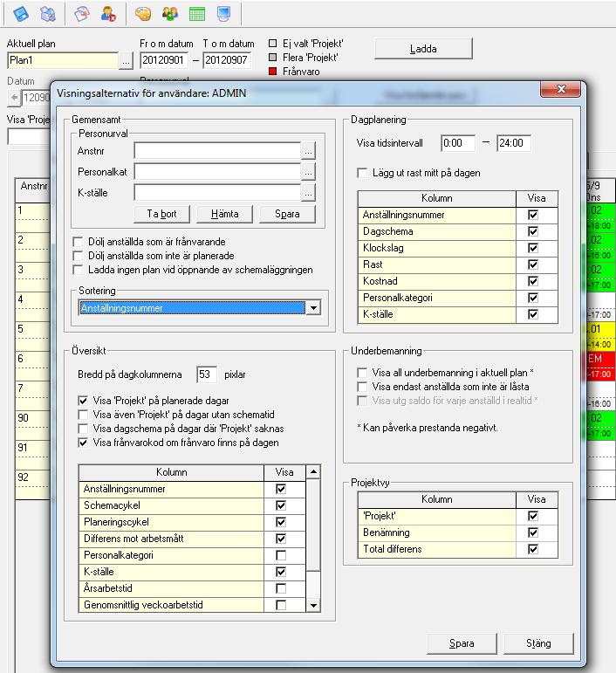The width and height of the screenshot is (616, 673).
Task: Uncheck Visa frånvarokod om frånvaro finns på dagen
Action: pos(83,443)
